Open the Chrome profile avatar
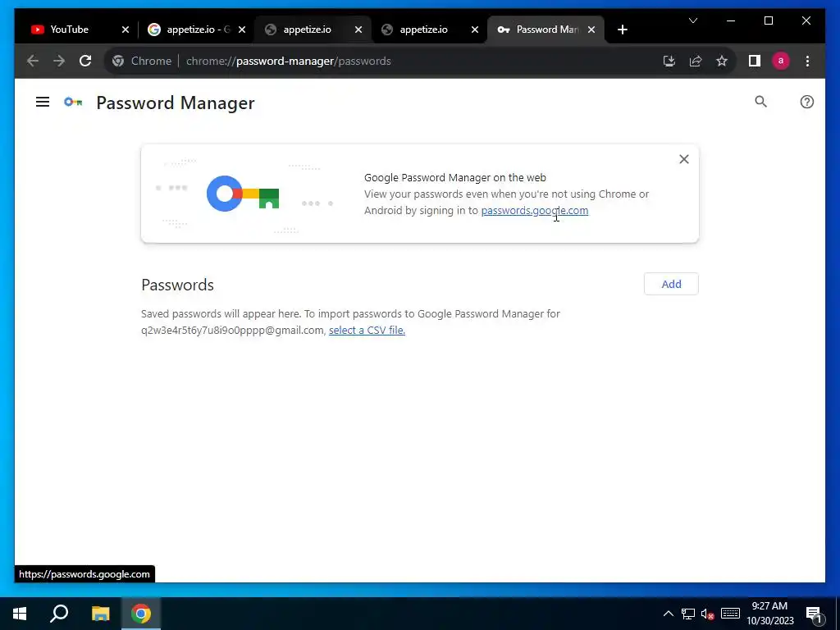Screen dimensions: 840x630 tap(781, 61)
